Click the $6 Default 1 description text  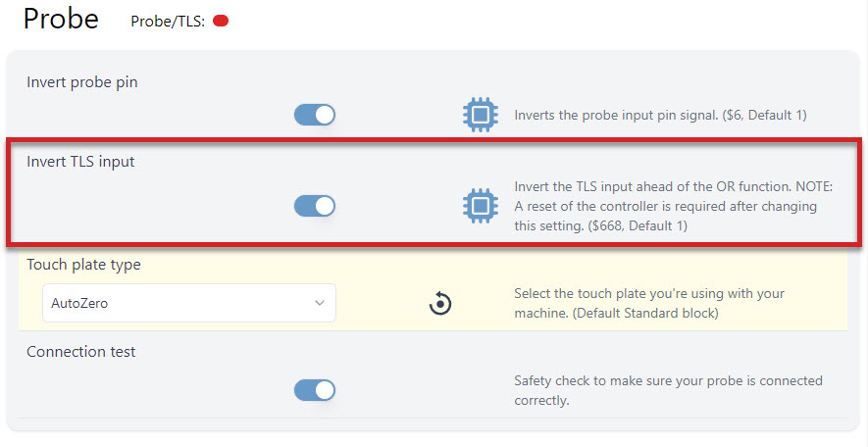(x=660, y=115)
